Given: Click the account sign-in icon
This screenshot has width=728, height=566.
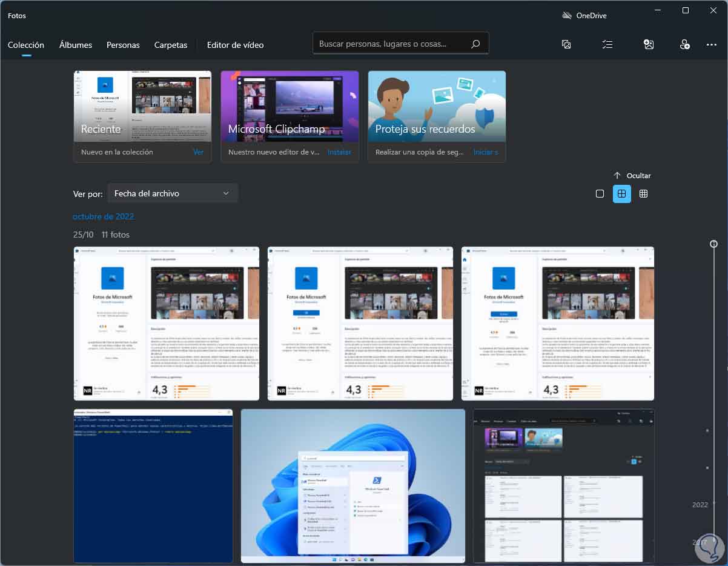Looking at the screenshot, I should click(x=684, y=44).
